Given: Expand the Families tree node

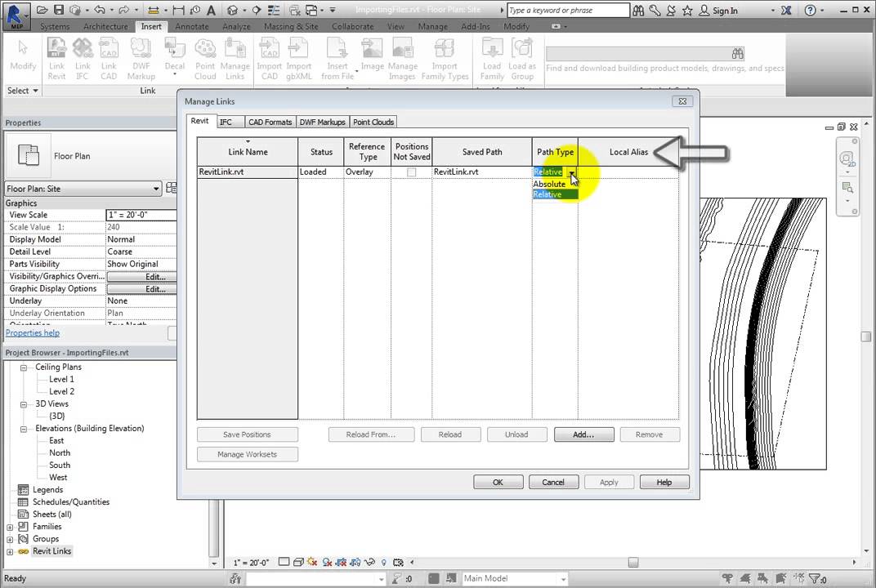Looking at the screenshot, I should pos(10,527).
